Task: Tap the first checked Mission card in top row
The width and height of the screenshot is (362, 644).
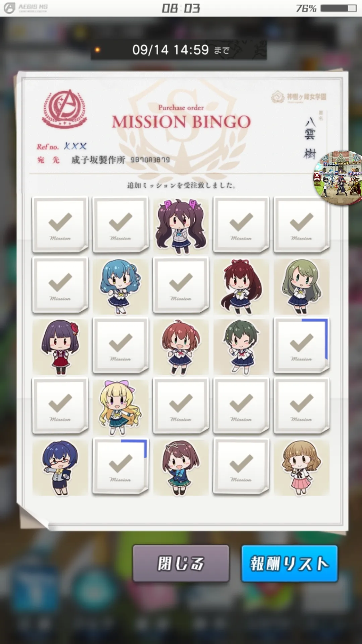Action: 60,225
